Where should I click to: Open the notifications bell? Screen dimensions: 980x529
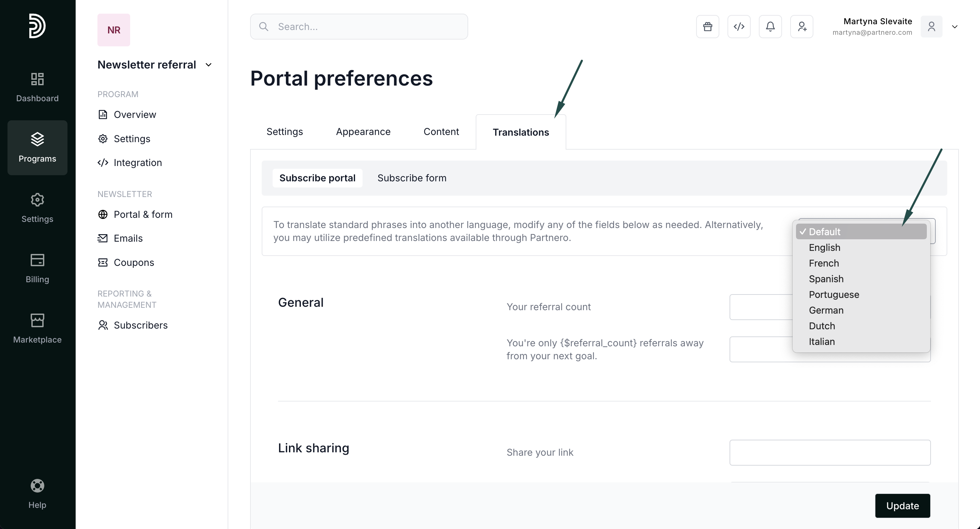click(x=770, y=27)
